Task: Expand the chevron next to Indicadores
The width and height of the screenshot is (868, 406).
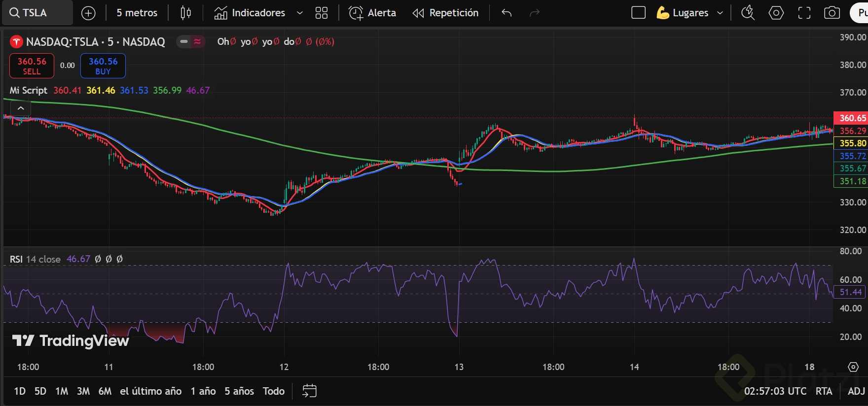Action: pos(299,13)
